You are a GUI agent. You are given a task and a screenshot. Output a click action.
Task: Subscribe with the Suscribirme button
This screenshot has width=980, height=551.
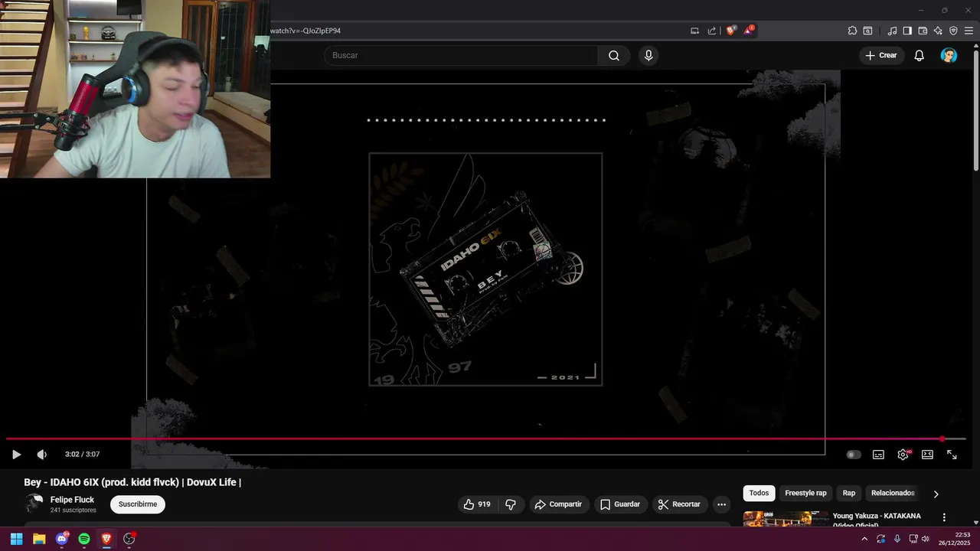point(138,504)
